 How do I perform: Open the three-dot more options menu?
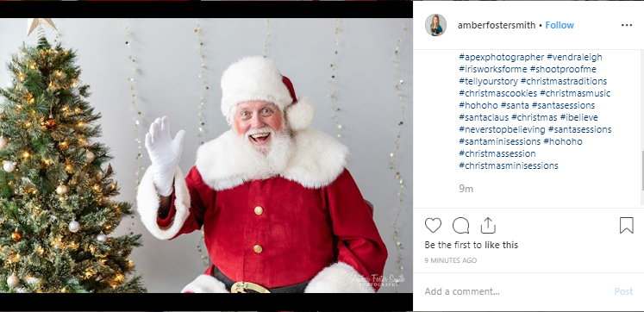(x=627, y=26)
